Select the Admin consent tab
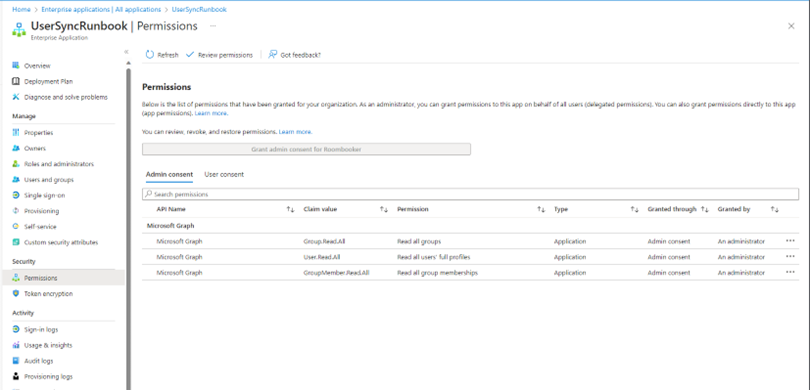This screenshot has width=810, height=390. (x=169, y=175)
